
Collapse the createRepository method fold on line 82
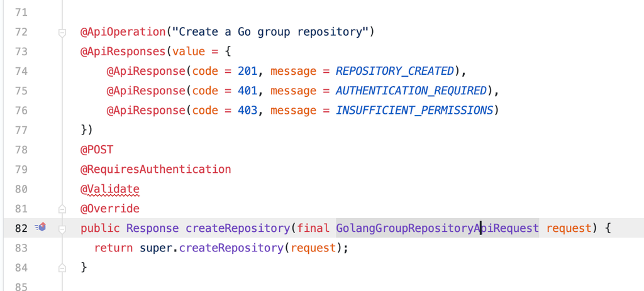tap(62, 228)
